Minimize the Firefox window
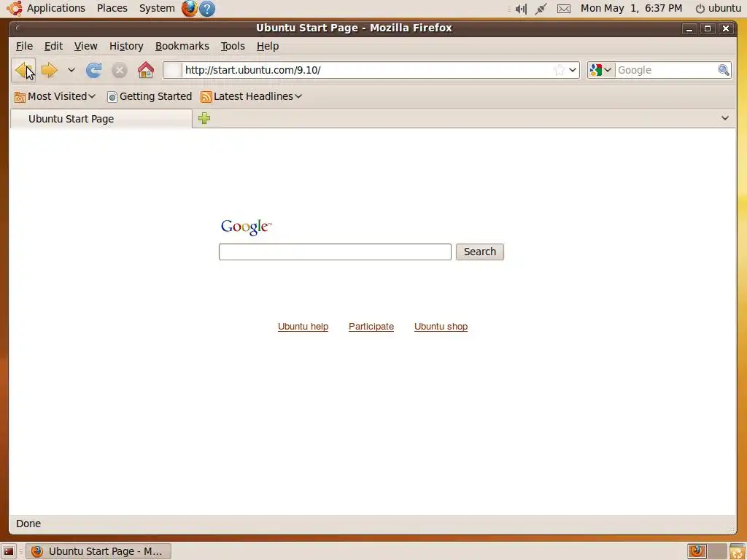Viewport: 747px width, 560px height. 689,28
